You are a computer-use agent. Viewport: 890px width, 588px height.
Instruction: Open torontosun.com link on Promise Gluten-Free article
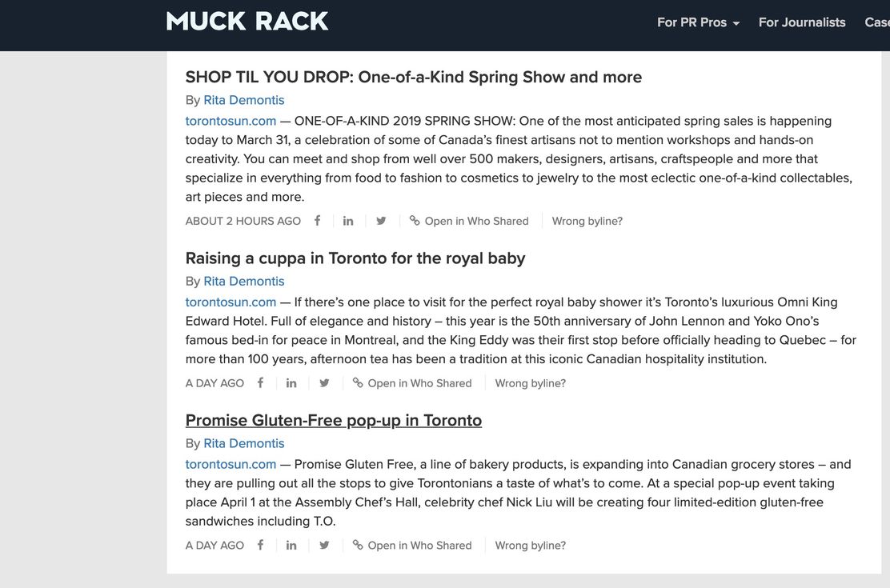point(231,464)
